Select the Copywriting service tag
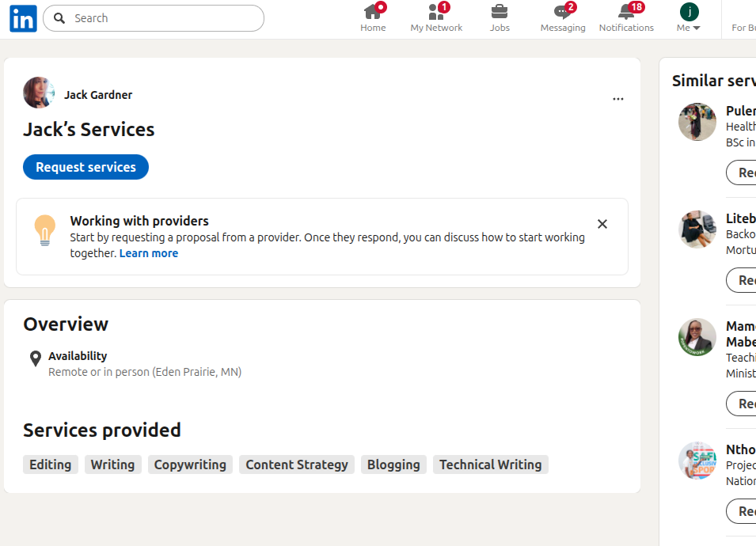756x546 pixels. pos(190,464)
